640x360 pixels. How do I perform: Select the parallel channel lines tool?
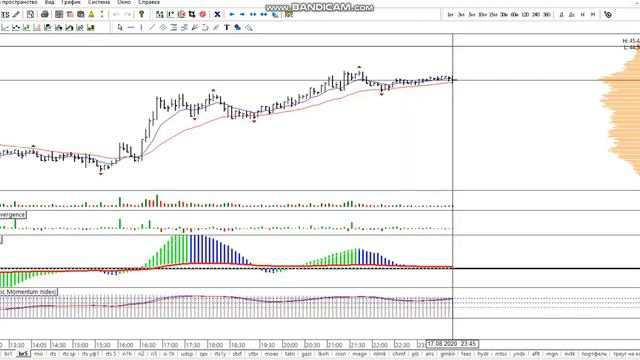[162, 27]
